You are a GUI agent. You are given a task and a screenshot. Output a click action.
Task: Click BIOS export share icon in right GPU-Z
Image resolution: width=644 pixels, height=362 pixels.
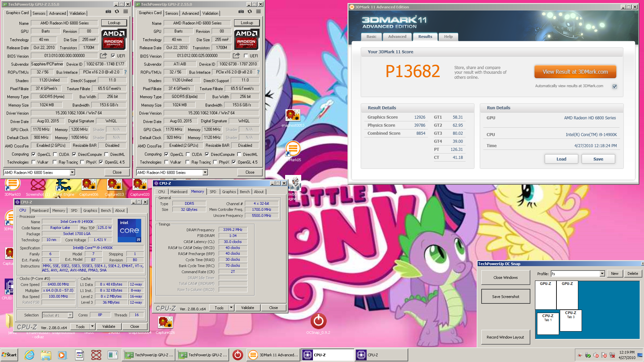point(236,56)
